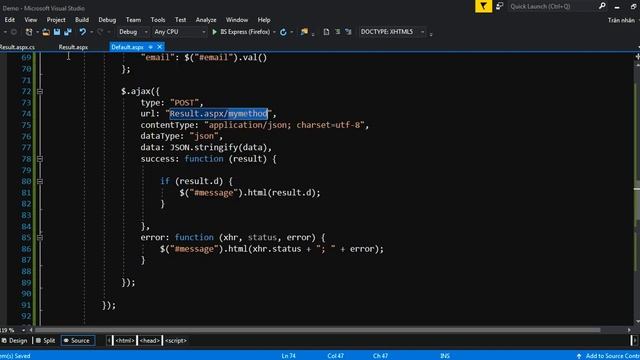Click the notifications filter flag icon
The height and width of the screenshot is (360, 640).
483,6
